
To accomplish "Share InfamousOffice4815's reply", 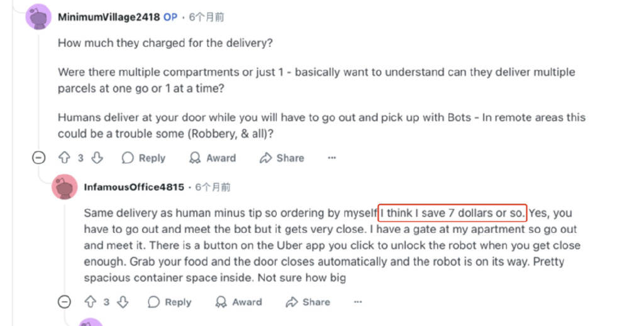I will pos(308,302).
